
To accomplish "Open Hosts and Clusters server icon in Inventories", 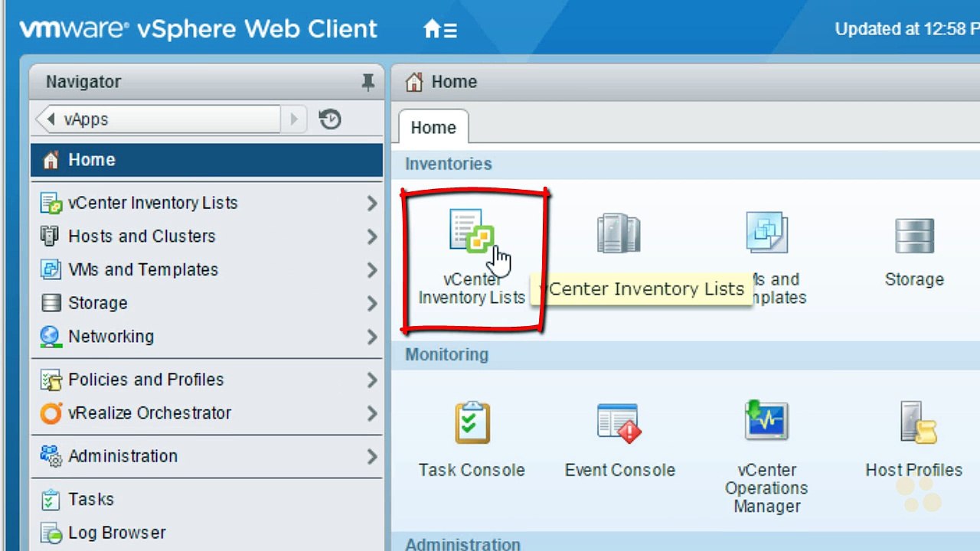I will pyautogui.click(x=619, y=233).
